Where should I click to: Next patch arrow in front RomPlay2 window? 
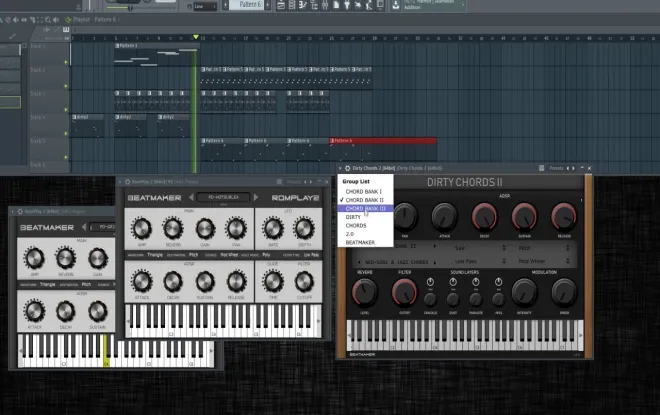pyautogui.click(x=256, y=197)
